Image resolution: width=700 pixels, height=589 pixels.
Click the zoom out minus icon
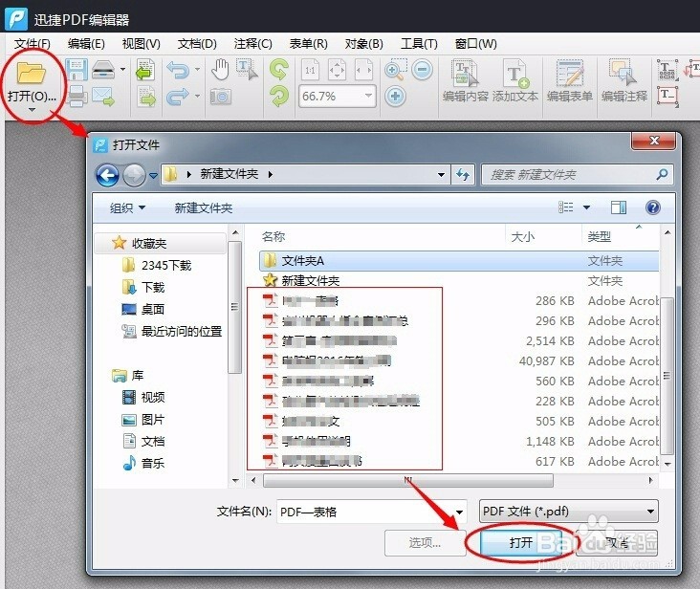click(423, 70)
